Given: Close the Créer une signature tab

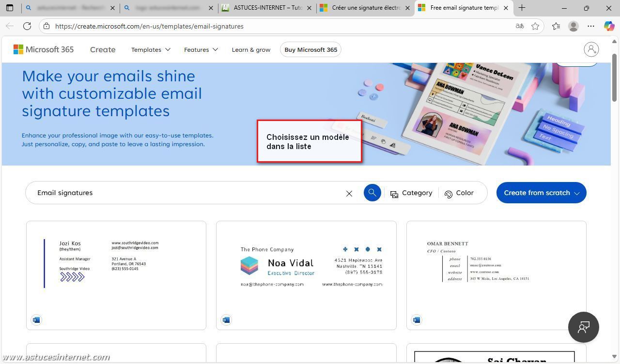Looking at the screenshot, I should click(x=408, y=8).
